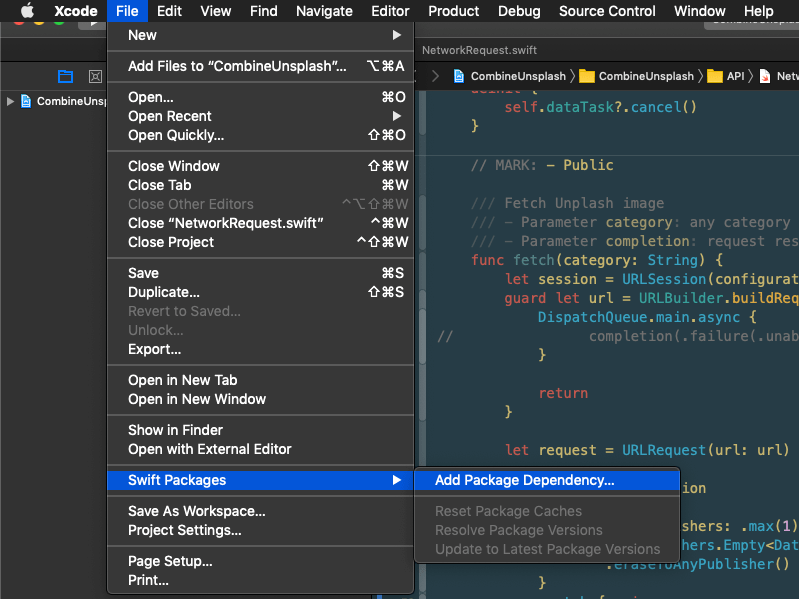Click the // MARK: - Public comment
This screenshot has width=799, height=599.
542,165
